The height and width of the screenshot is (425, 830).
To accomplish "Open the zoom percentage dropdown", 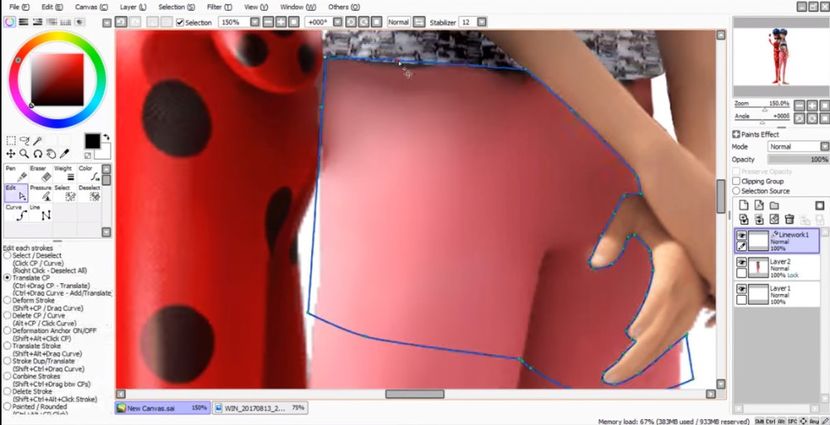I will 255,22.
